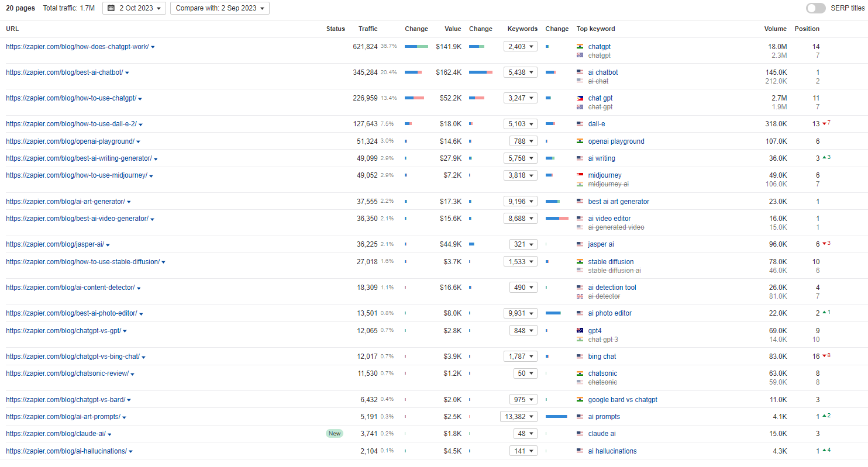The height and width of the screenshot is (467, 868).
Task: Open the Compare with 2 Sep 2023 dropdown
Action: [x=220, y=8]
